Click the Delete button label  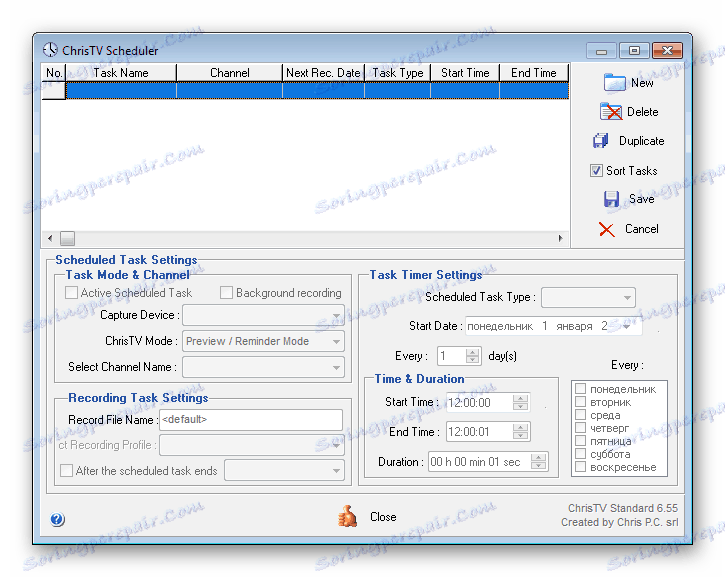click(x=643, y=112)
